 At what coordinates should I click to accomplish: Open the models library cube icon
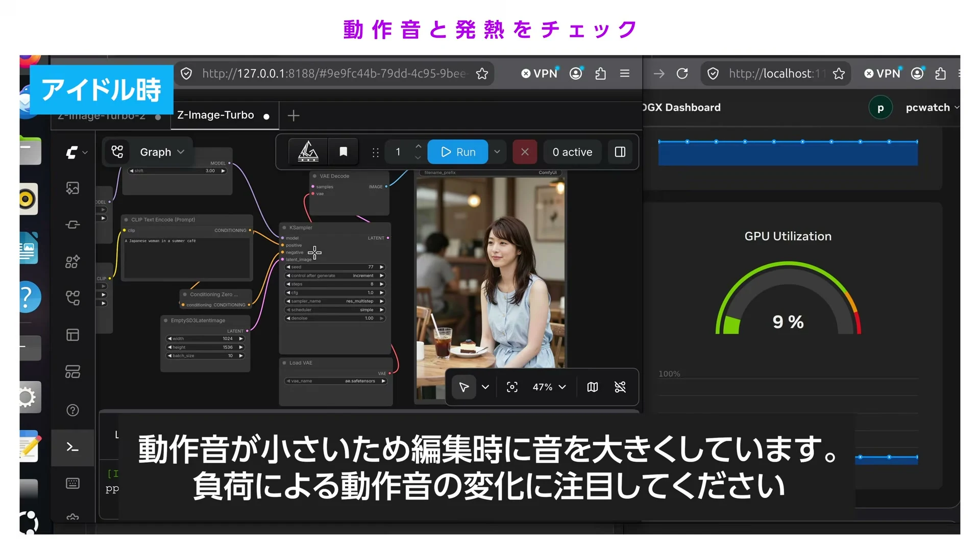click(72, 262)
